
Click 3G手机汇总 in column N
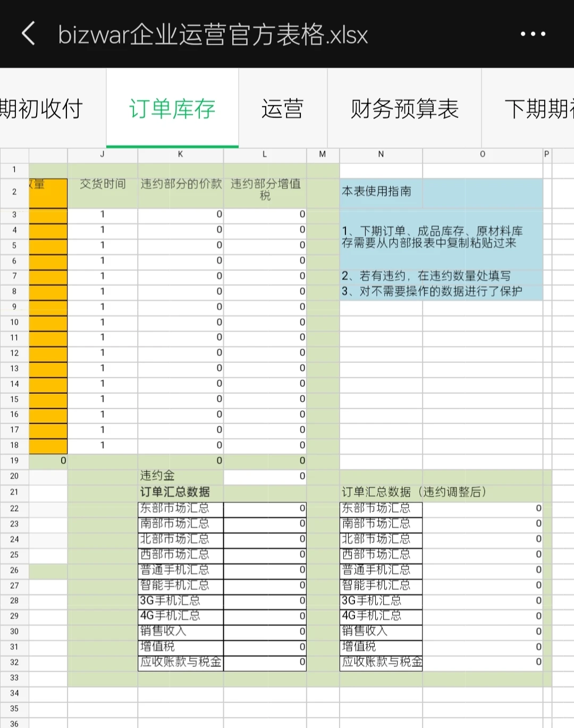tap(381, 601)
